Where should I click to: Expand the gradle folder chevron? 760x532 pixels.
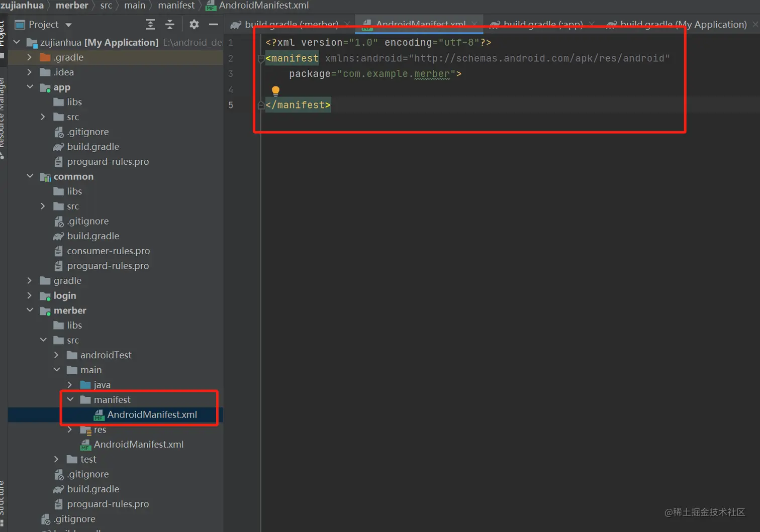30,281
